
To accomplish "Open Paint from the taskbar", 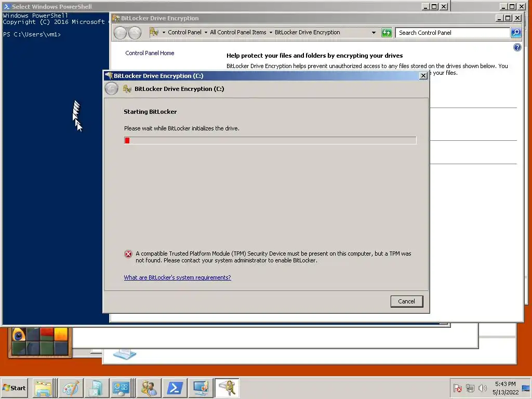I will coord(71,388).
